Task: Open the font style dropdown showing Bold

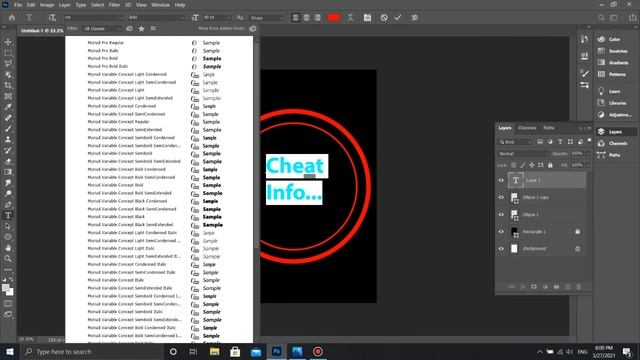Action: pyautogui.click(x=156, y=18)
